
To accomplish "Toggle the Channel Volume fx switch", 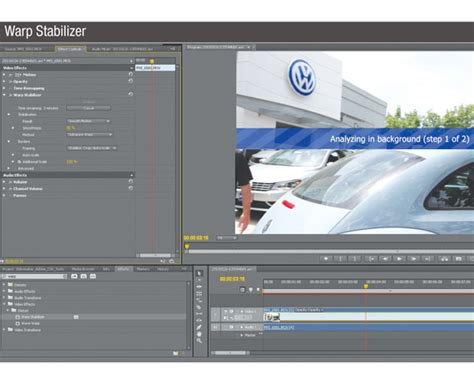I will (x=11, y=189).
